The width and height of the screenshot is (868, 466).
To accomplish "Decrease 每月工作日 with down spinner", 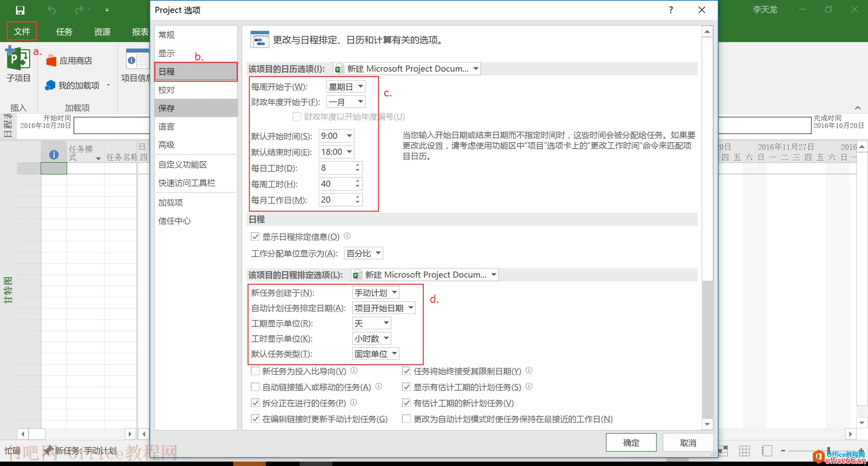I will (357, 202).
